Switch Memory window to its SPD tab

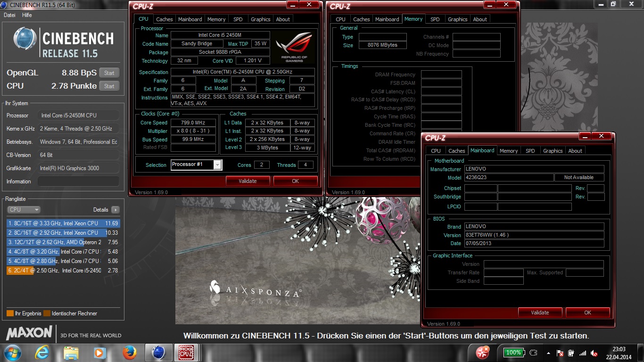(435, 19)
